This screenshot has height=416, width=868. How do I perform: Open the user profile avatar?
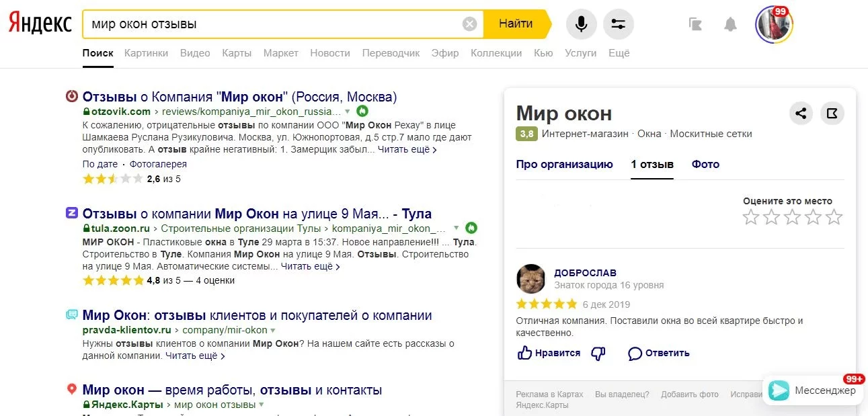774,24
